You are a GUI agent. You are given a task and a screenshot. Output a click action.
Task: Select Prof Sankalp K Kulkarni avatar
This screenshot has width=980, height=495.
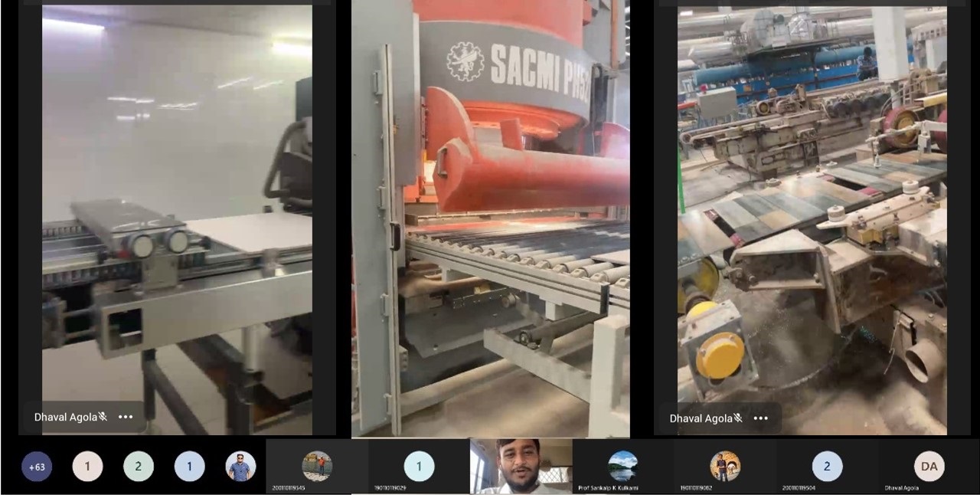pyautogui.click(x=622, y=466)
